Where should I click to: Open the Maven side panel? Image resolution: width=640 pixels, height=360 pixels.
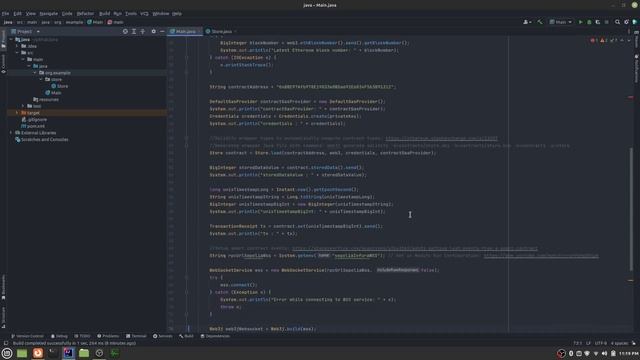pyautogui.click(x=636, y=40)
